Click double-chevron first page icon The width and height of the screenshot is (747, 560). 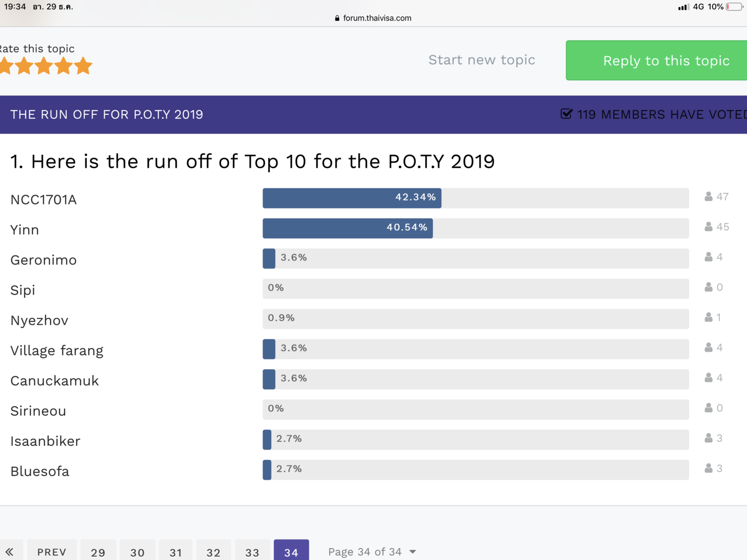pyautogui.click(x=9, y=552)
